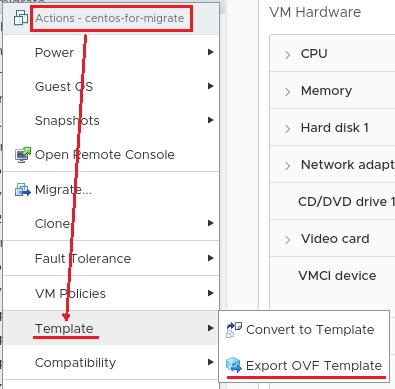Select the CD/DVD drive 1 row

pyautogui.click(x=332, y=202)
